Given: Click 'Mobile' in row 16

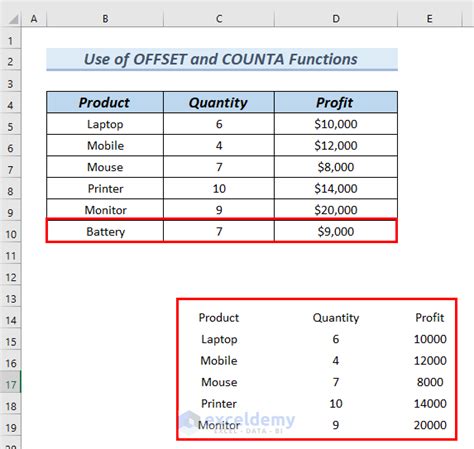Looking at the screenshot, I should coord(219,361).
